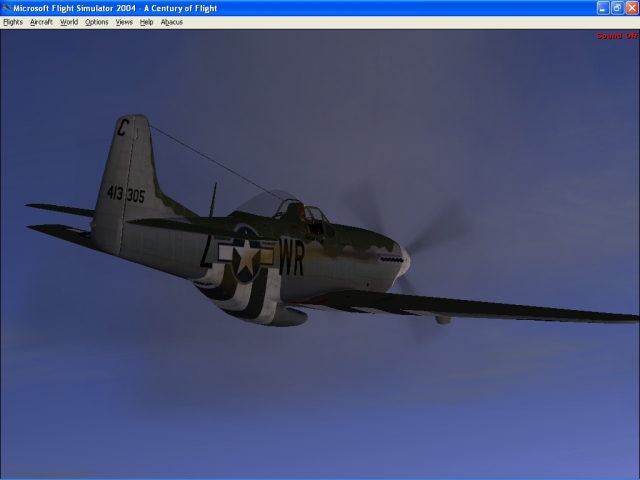Click the WR letters on the fuselage
Image resolution: width=640 pixels, height=480 pixels.
point(289,262)
